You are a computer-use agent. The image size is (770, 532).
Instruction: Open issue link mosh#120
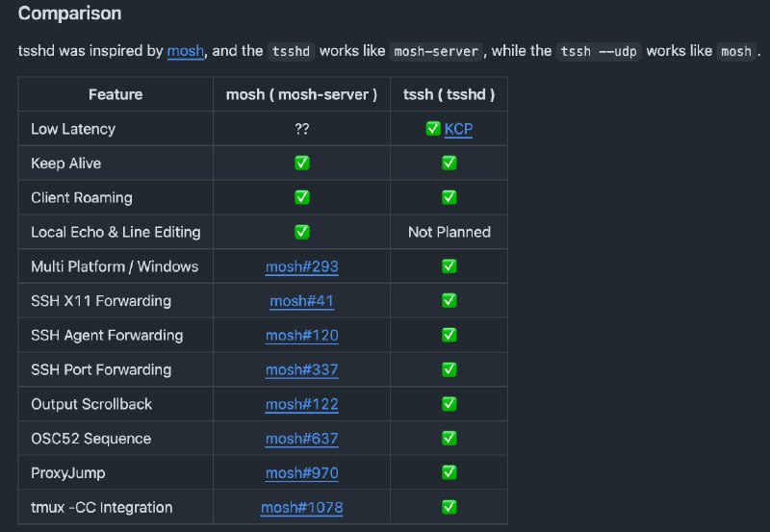click(301, 335)
